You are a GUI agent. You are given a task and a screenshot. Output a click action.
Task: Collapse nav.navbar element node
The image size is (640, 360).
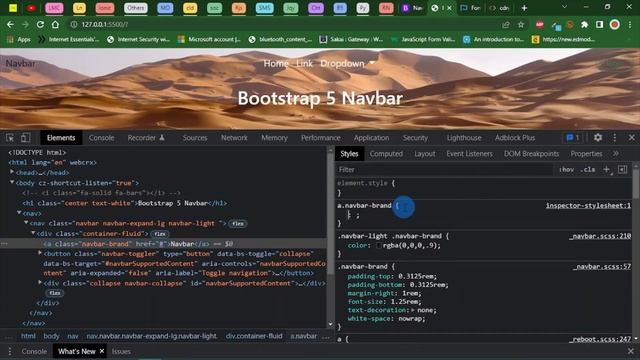pyautogui.click(x=26, y=223)
